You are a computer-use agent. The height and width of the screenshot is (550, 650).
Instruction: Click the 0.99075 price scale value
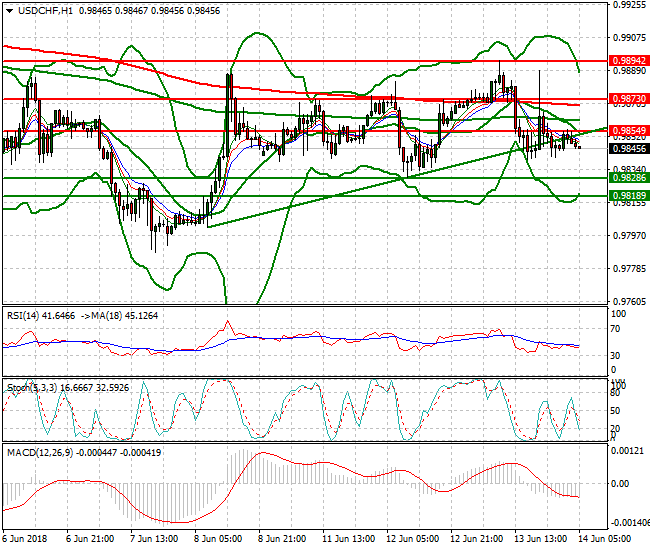(x=629, y=38)
